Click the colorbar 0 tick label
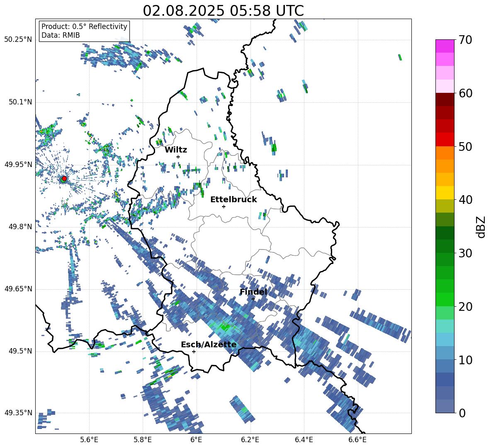 point(462,413)
